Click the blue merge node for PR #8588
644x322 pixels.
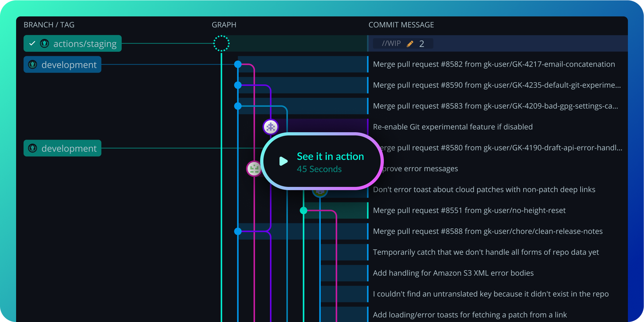pos(238,231)
